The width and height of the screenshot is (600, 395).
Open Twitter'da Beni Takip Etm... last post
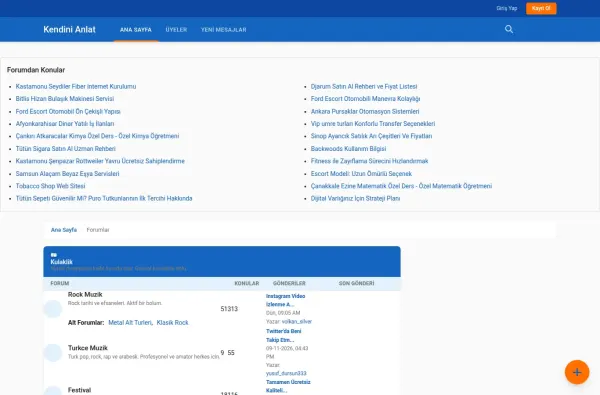pyautogui.click(x=284, y=335)
